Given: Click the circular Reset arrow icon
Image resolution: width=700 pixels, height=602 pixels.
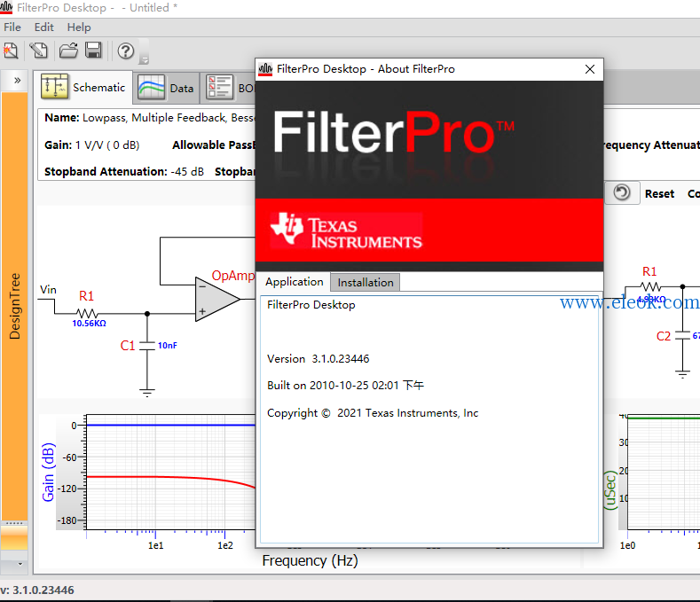Looking at the screenshot, I should pos(622,192).
